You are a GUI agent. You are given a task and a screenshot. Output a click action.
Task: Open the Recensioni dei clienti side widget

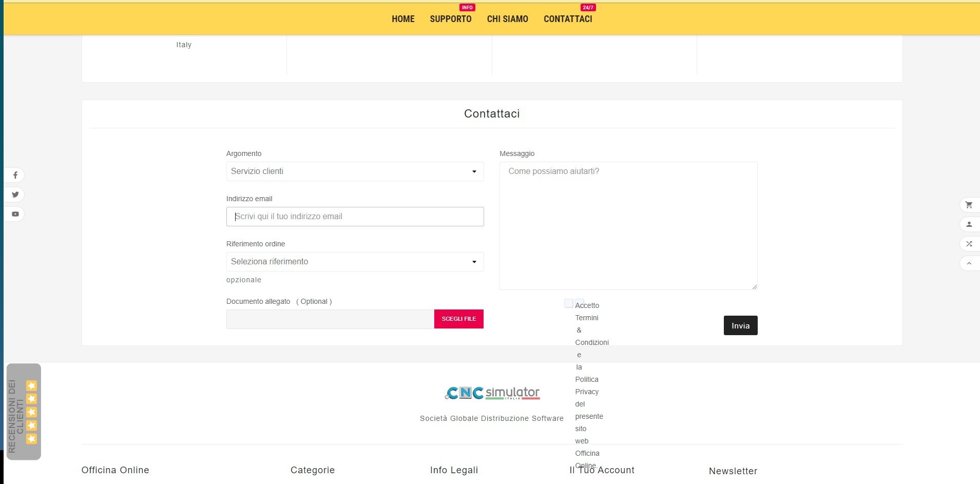coord(24,412)
